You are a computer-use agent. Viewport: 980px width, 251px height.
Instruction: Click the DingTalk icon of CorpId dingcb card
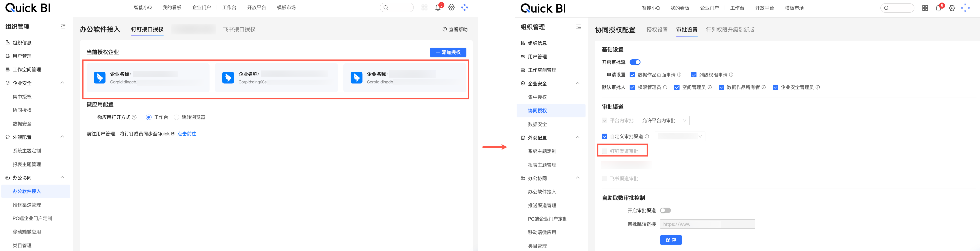point(100,78)
